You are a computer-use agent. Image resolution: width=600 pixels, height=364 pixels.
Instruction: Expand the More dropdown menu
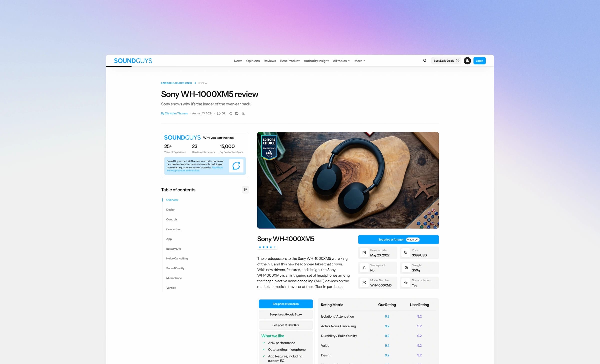click(x=360, y=61)
